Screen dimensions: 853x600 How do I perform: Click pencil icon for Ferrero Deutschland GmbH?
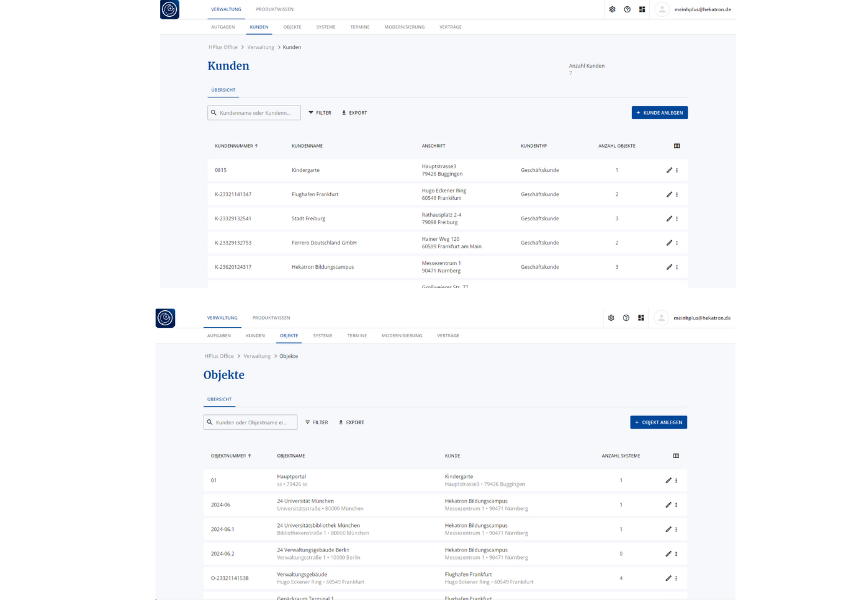[x=669, y=243]
